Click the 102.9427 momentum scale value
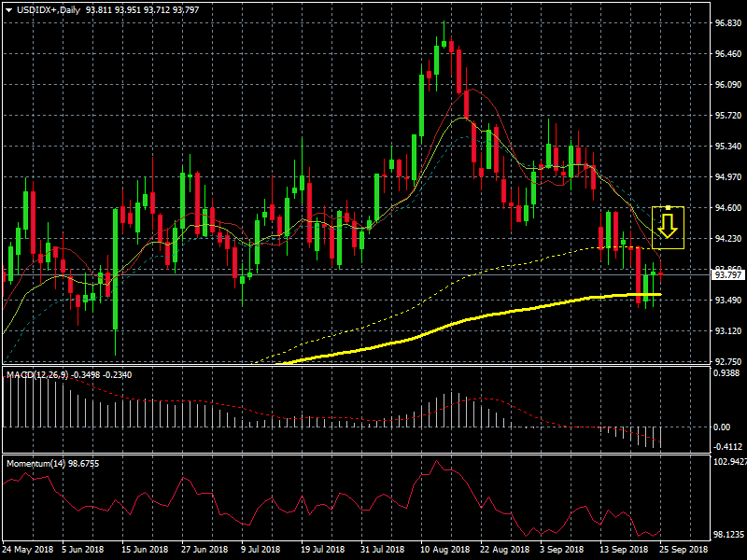 728,462
